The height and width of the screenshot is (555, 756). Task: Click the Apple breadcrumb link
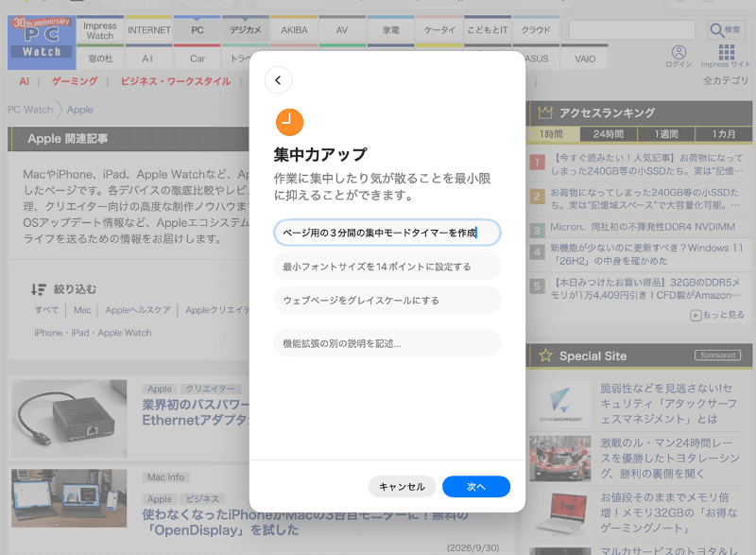tap(80, 110)
